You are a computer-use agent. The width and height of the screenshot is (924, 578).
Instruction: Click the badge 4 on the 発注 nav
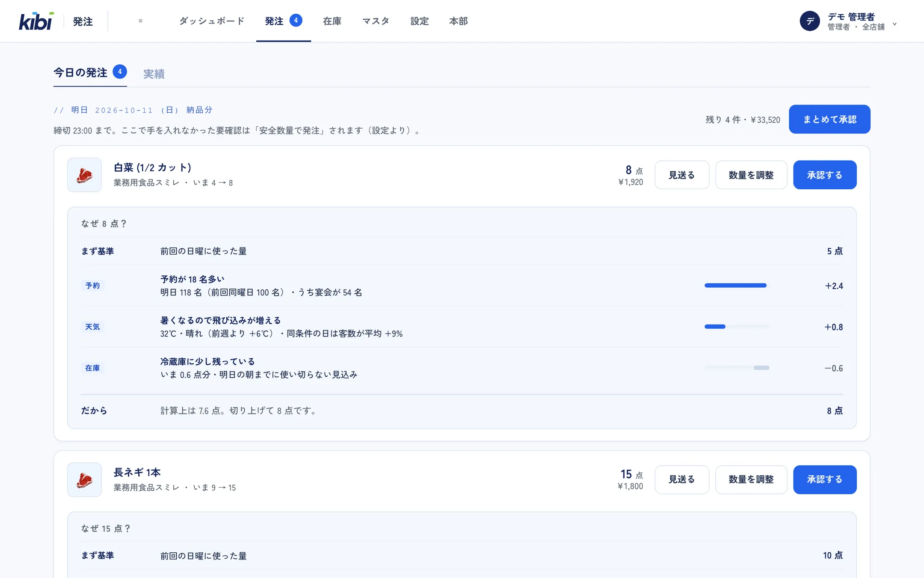coord(296,20)
